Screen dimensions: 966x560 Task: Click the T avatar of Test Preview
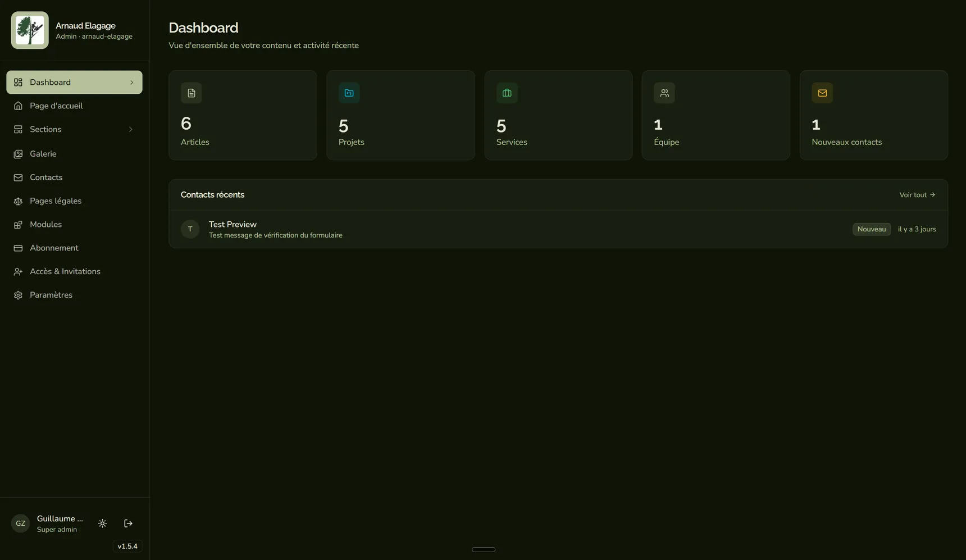click(190, 229)
